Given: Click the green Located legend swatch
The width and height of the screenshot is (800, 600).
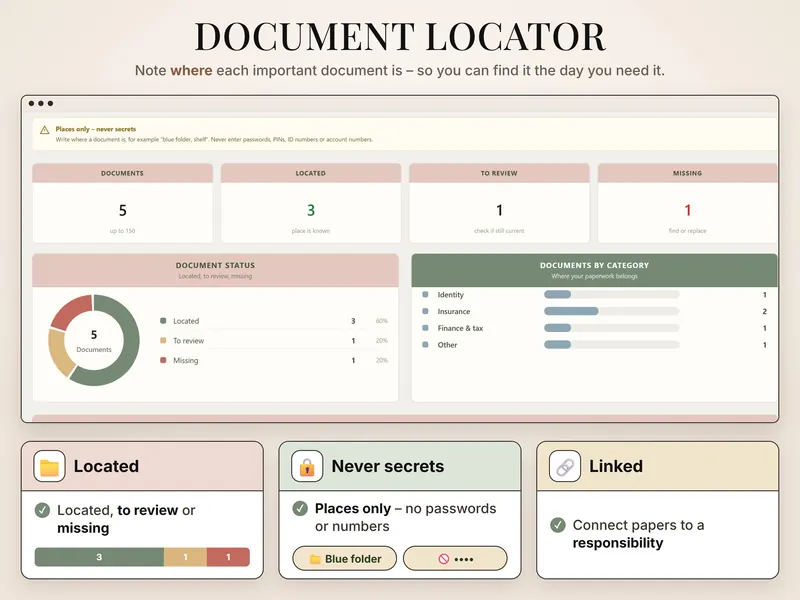Looking at the screenshot, I should point(163,321).
